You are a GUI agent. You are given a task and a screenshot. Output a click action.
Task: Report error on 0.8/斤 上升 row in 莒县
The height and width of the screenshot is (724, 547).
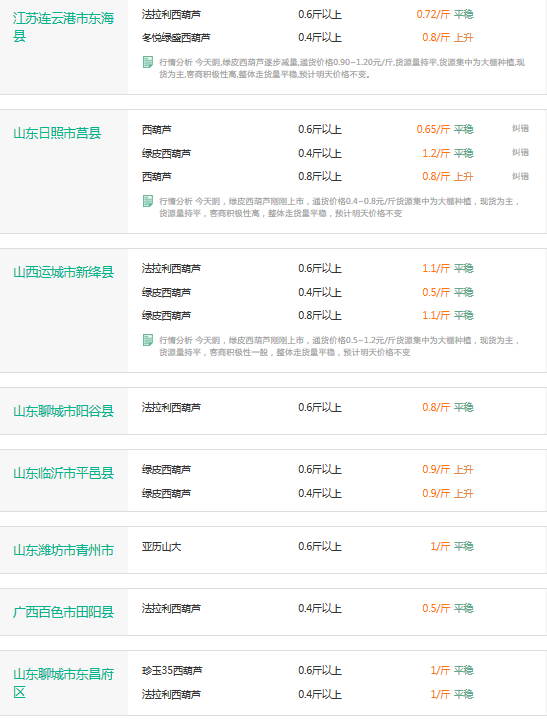pyautogui.click(x=520, y=176)
